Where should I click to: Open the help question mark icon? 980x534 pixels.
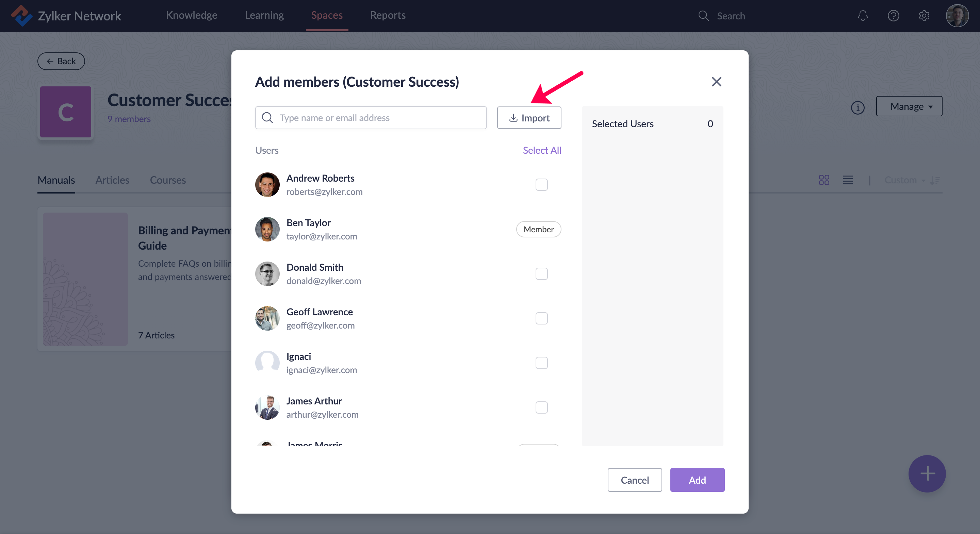coord(893,16)
